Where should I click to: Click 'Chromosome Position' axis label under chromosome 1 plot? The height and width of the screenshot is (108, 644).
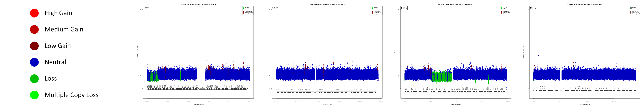(x=198, y=104)
